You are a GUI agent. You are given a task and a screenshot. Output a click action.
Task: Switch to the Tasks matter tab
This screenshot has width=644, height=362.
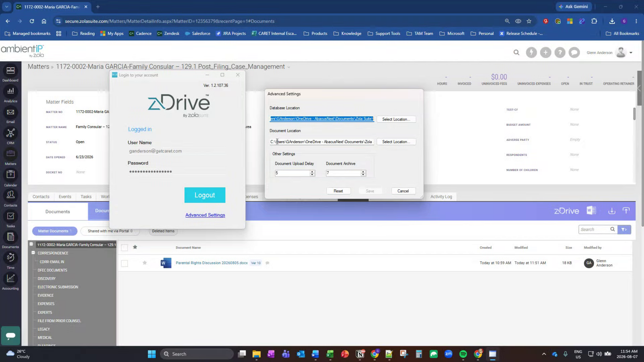(86, 197)
